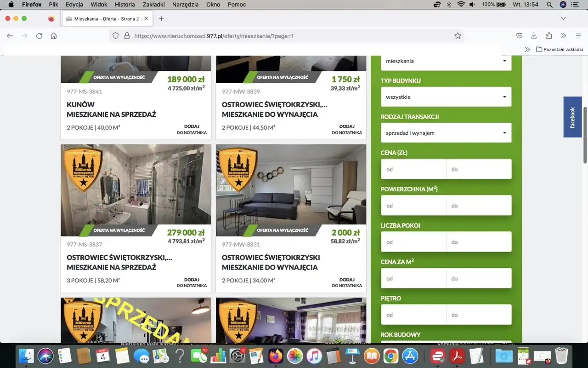Add Kunów listing to notatnik
The image size is (588, 368).
click(x=192, y=129)
